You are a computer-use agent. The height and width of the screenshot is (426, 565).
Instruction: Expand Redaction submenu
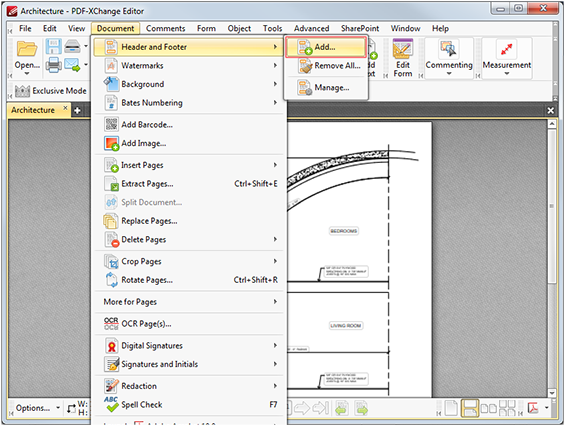(x=189, y=386)
